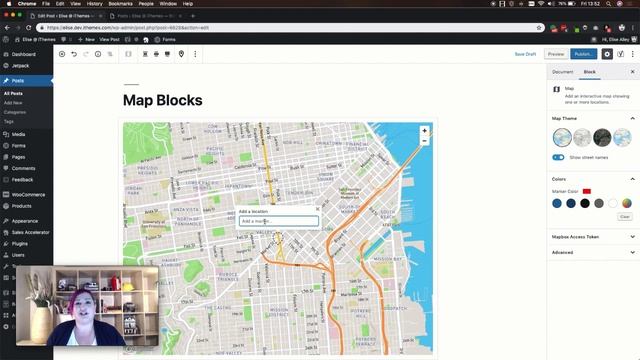Screen dimensions: 640x360
Task: Click the Publish button
Action: tap(583, 54)
